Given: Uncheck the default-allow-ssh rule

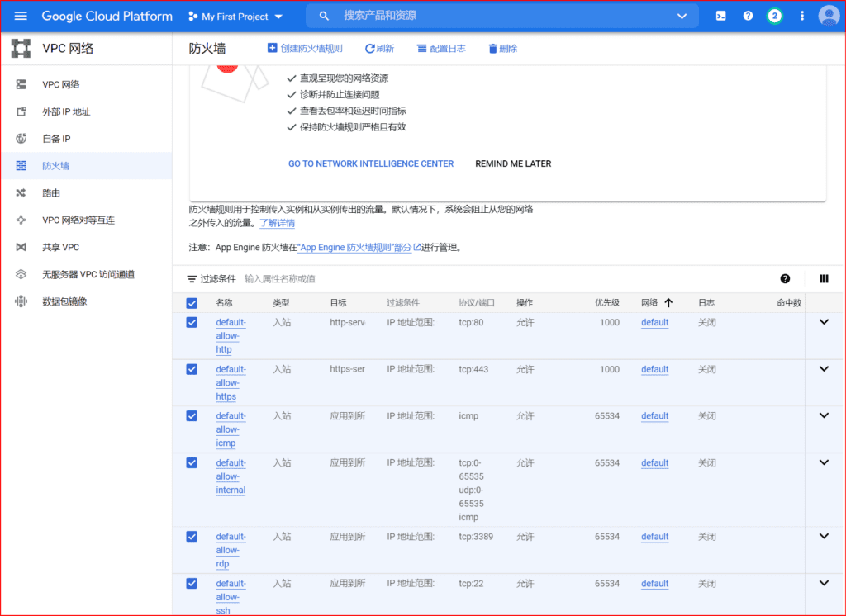Looking at the screenshot, I should [192, 583].
